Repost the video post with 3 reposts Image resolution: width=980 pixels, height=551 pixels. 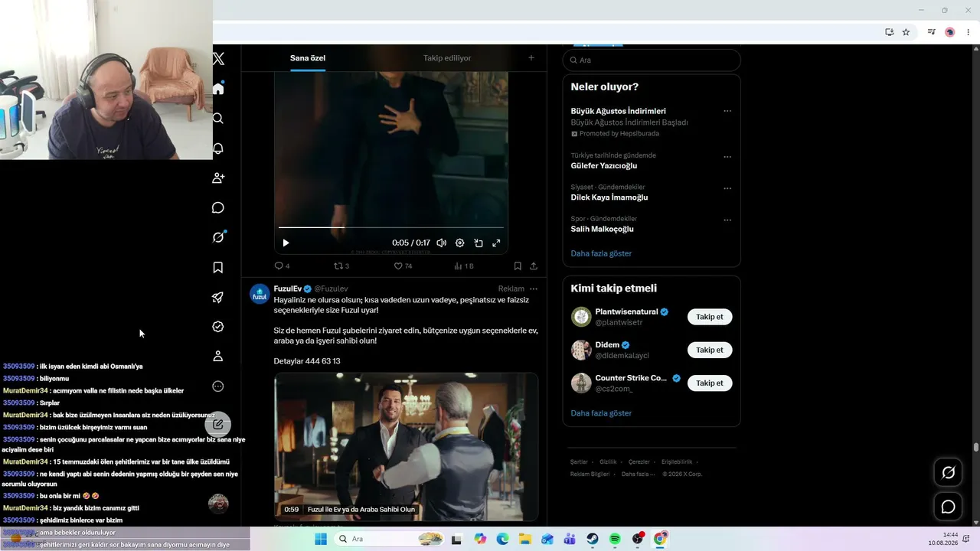pyautogui.click(x=341, y=266)
